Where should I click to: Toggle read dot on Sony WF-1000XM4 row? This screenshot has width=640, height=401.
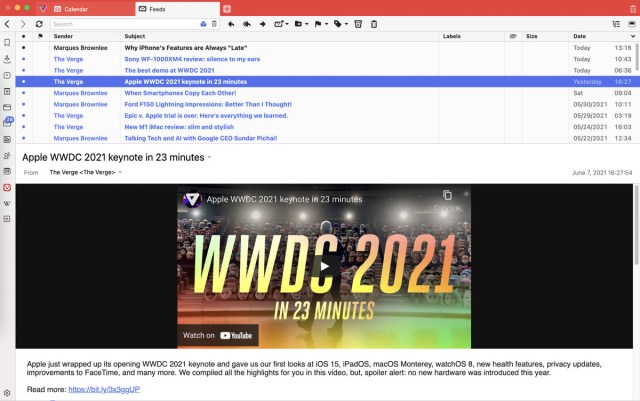tap(23, 59)
